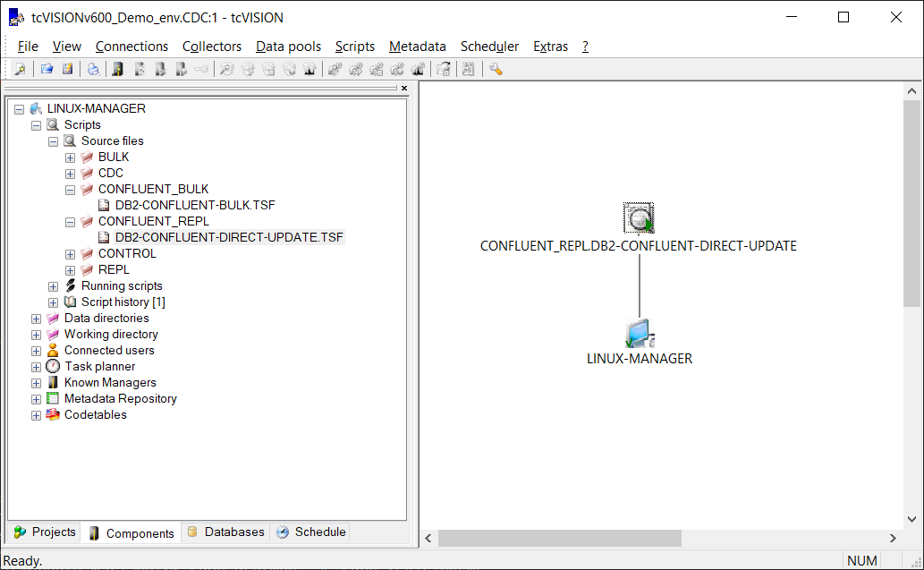Image resolution: width=924 pixels, height=570 pixels.
Task: Open the Collectors menu
Action: [212, 47]
